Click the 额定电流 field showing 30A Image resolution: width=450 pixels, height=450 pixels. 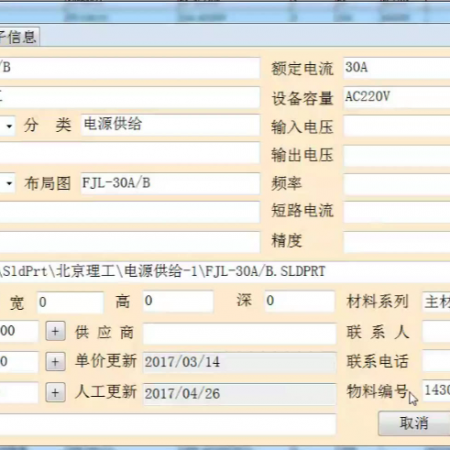point(397,68)
